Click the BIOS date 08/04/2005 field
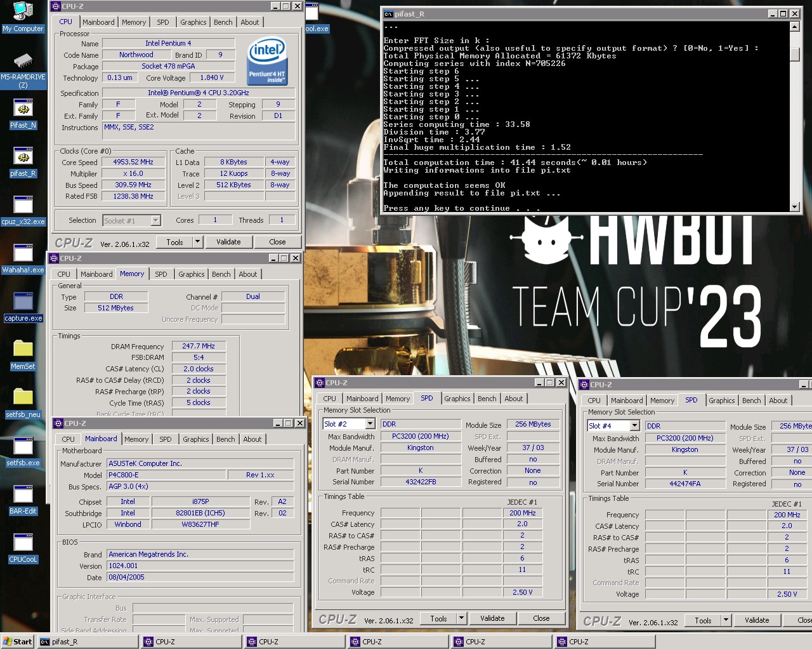This screenshot has height=650, width=812. click(x=200, y=577)
